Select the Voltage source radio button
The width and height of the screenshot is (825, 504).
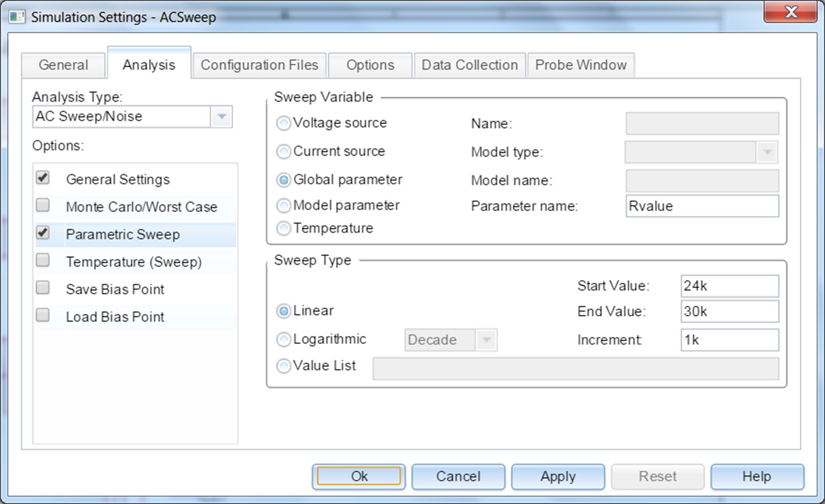[x=284, y=124]
